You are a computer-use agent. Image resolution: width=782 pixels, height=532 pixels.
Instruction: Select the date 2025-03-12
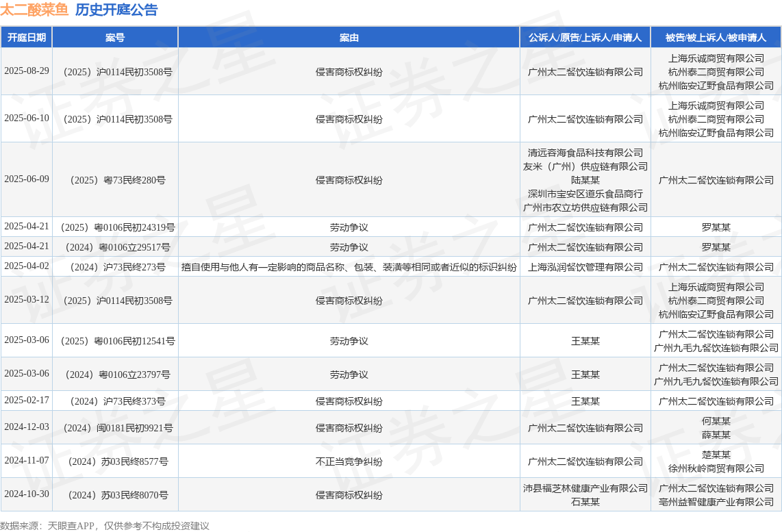[27, 300]
